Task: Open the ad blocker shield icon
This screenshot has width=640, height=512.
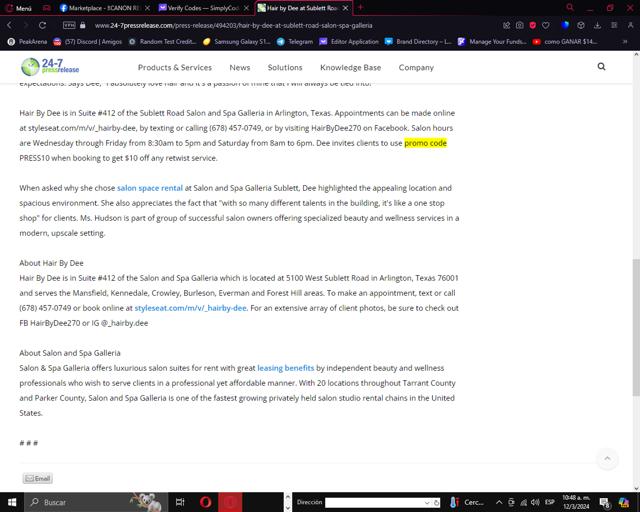Action: [533, 25]
